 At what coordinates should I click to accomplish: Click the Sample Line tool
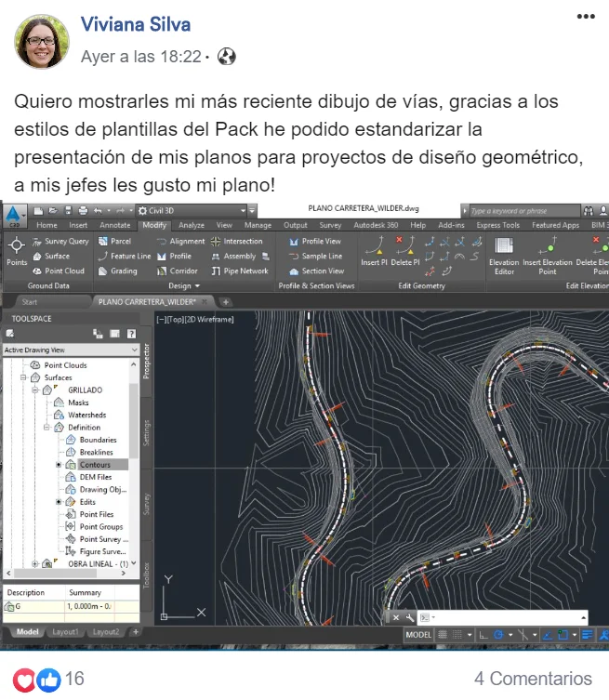coord(316,257)
